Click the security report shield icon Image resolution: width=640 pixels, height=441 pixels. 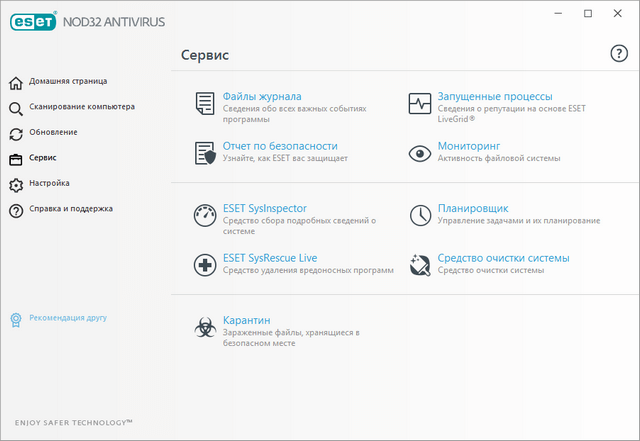(x=205, y=152)
